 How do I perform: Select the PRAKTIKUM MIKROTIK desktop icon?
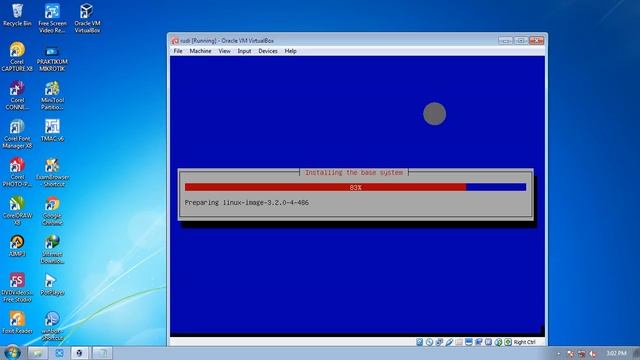pos(52,59)
